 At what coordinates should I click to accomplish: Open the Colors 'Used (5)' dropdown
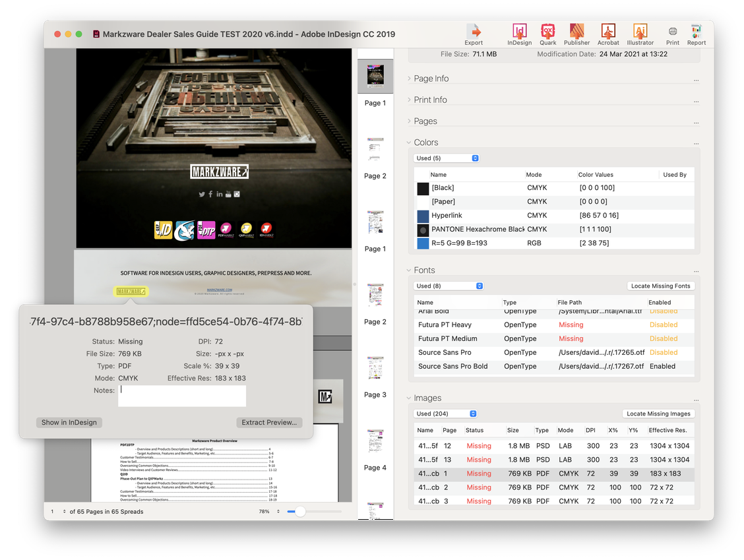[x=447, y=158]
